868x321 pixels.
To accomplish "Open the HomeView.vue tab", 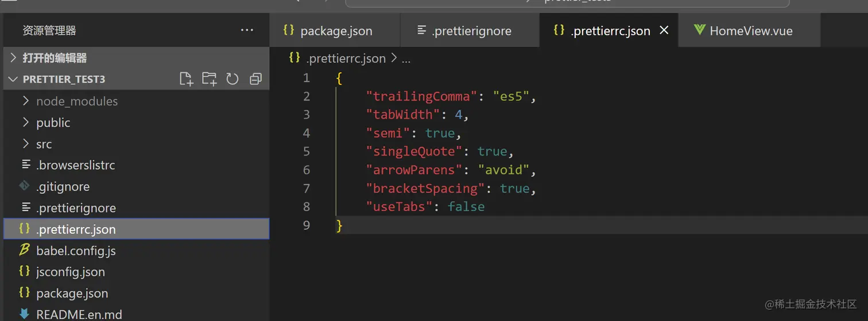I will pos(750,31).
